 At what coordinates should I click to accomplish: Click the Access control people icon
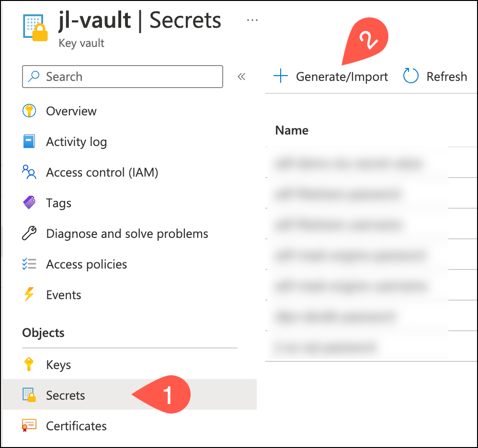click(29, 172)
